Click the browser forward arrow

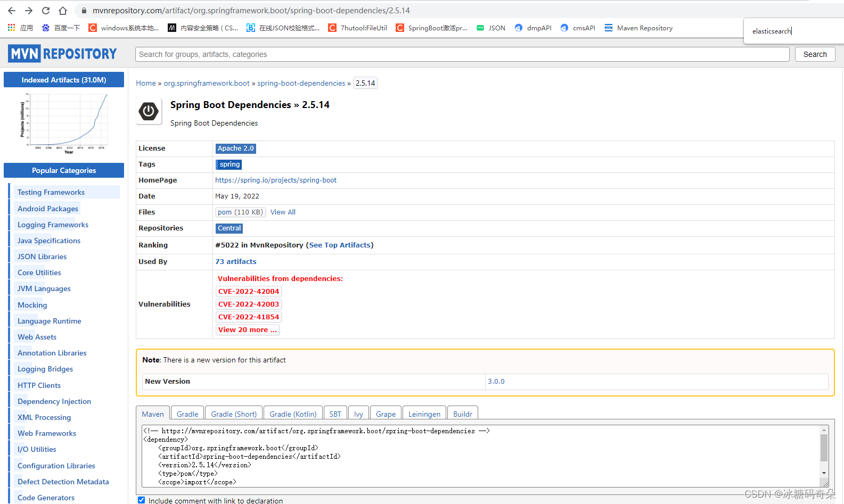tap(29, 11)
